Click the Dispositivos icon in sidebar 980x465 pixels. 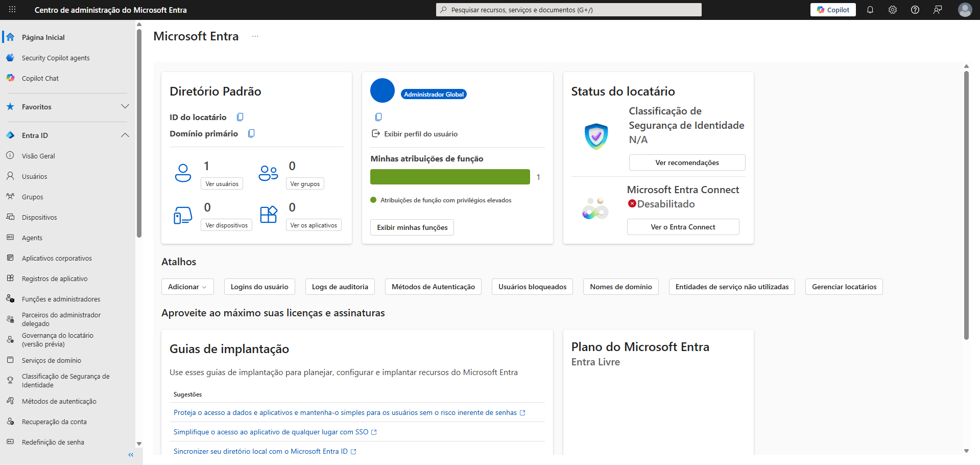10,217
